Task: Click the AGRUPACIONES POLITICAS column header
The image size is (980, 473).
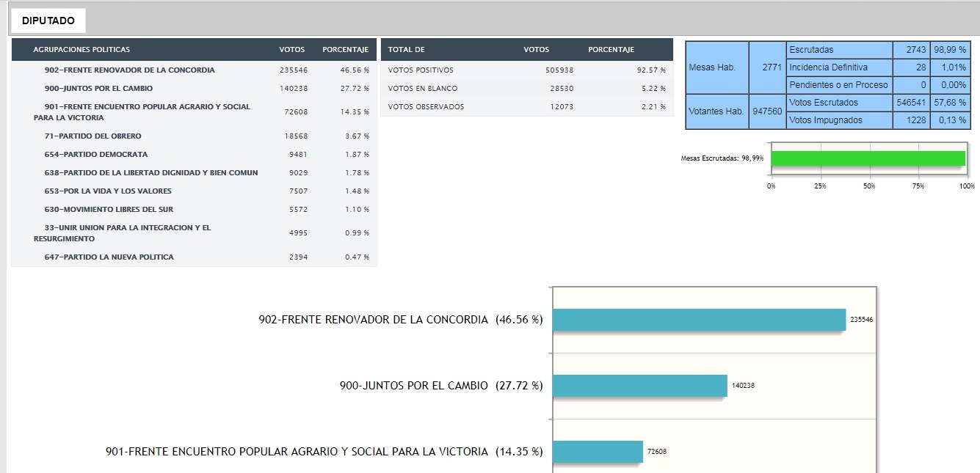Action: coord(81,50)
